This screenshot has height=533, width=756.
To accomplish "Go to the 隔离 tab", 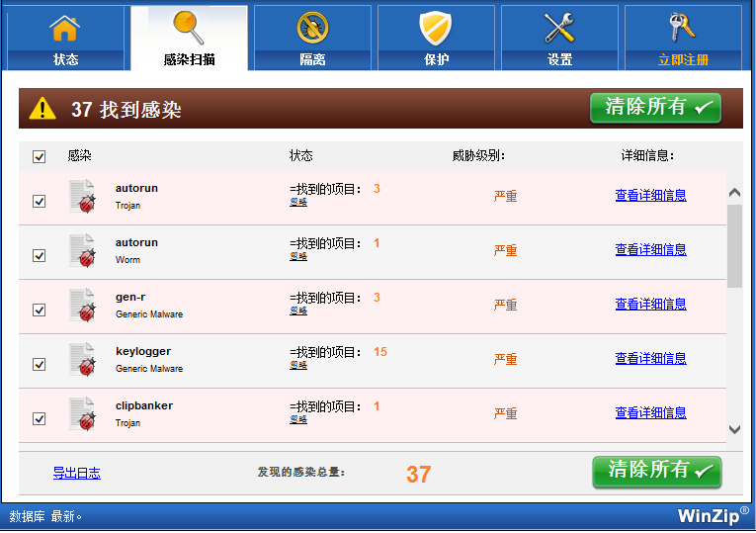I will tap(312, 39).
